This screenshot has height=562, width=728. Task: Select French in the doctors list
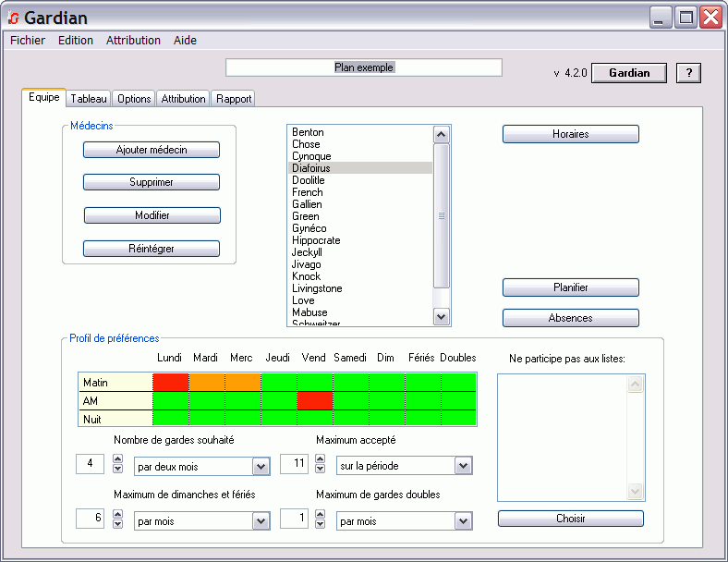click(360, 192)
